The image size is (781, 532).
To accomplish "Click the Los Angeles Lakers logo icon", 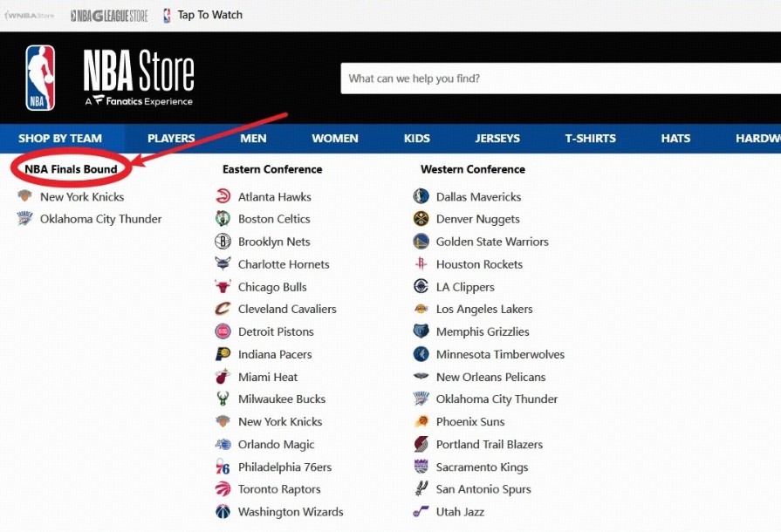I will point(421,309).
